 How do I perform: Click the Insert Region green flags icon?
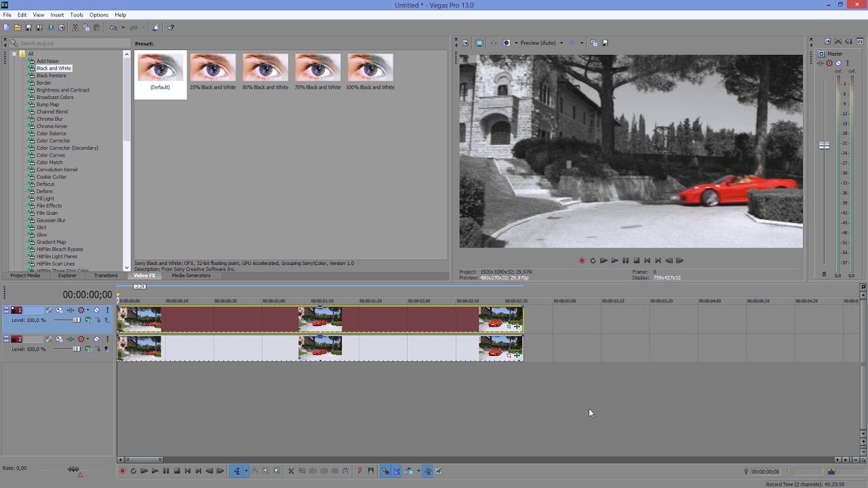click(x=371, y=471)
